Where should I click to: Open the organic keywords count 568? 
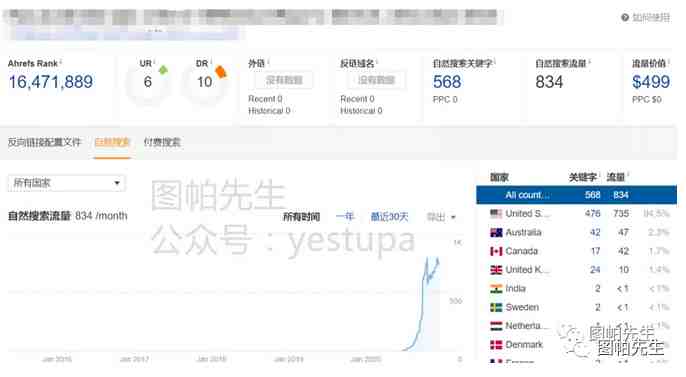pos(447,82)
